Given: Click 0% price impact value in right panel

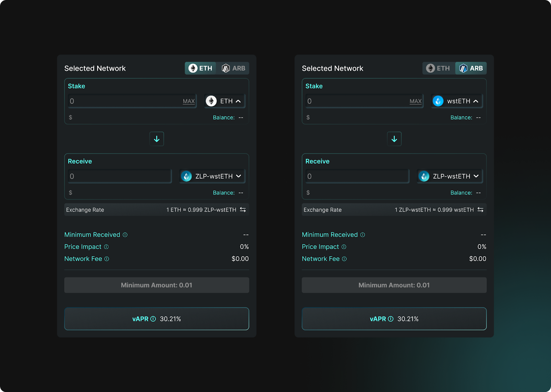Looking at the screenshot, I should pyautogui.click(x=482, y=247).
